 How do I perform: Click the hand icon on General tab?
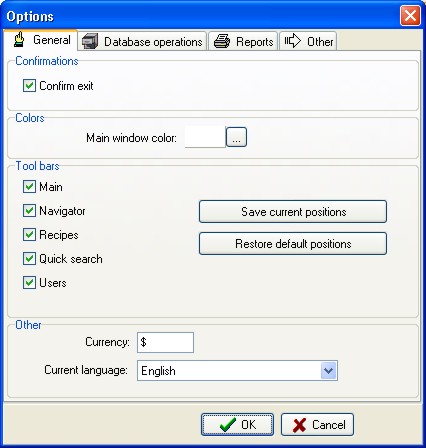[x=19, y=39]
